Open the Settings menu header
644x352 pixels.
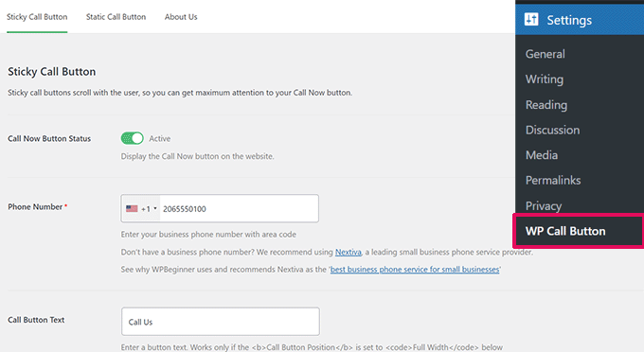point(580,20)
